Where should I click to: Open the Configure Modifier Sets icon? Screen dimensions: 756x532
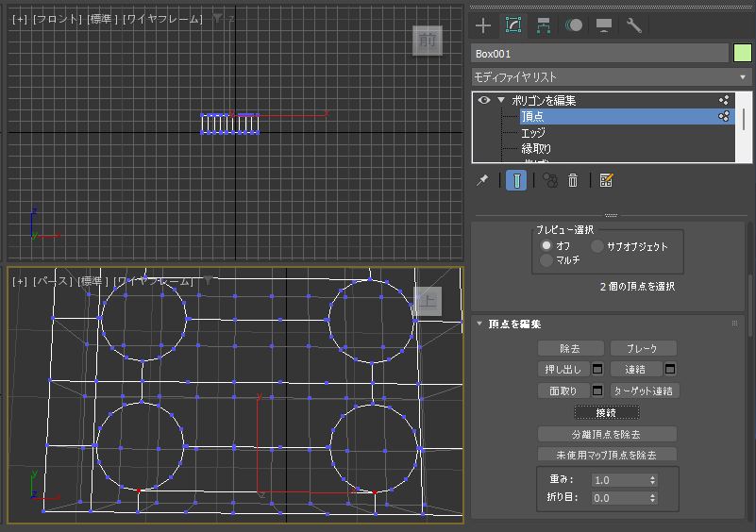tap(606, 181)
